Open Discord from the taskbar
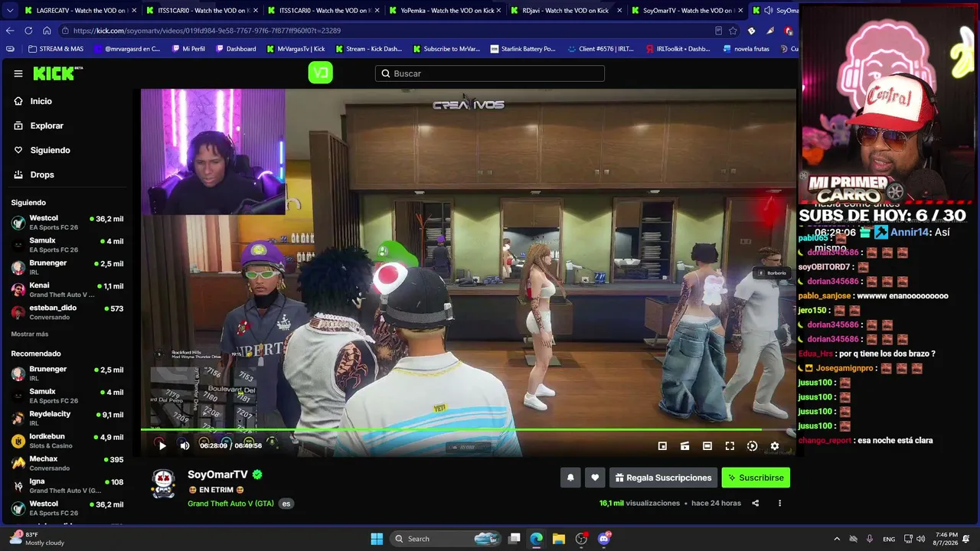This screenshot has width=980, height=551. point(604,539)
